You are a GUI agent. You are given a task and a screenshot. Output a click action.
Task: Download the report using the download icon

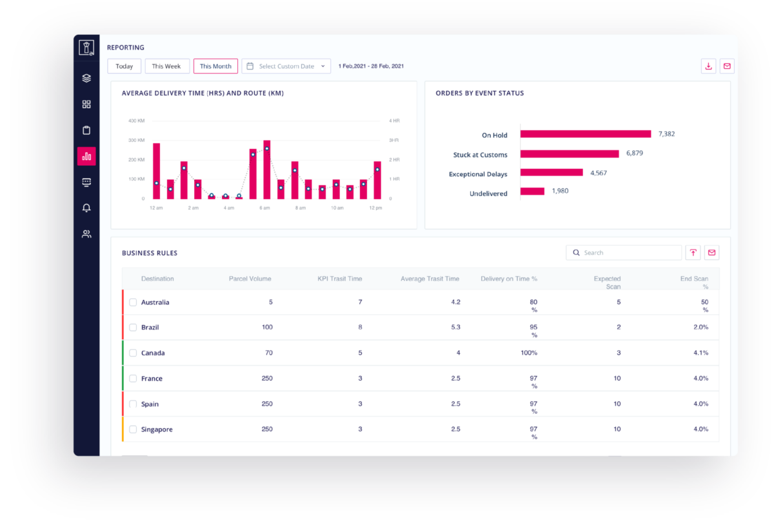(x=708, y=66)
